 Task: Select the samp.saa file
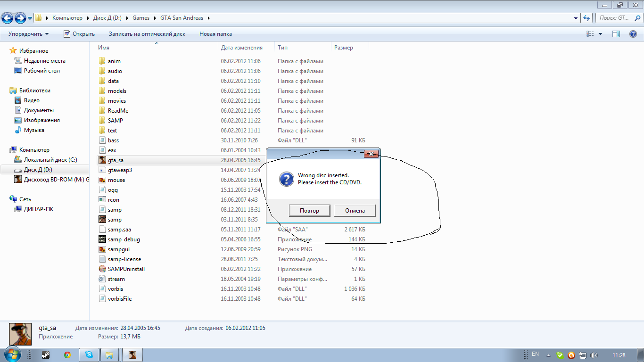click(119, 230)
